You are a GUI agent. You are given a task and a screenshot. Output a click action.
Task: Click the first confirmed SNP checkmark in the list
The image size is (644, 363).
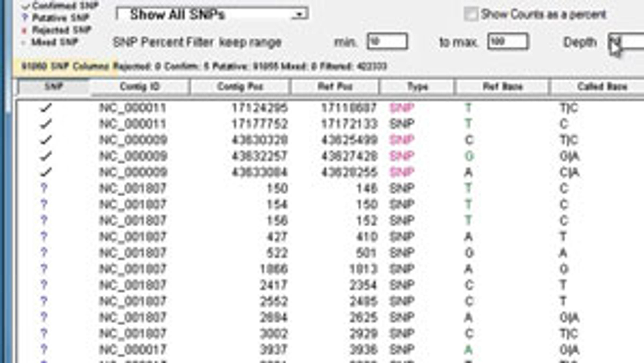pos(46,108)
